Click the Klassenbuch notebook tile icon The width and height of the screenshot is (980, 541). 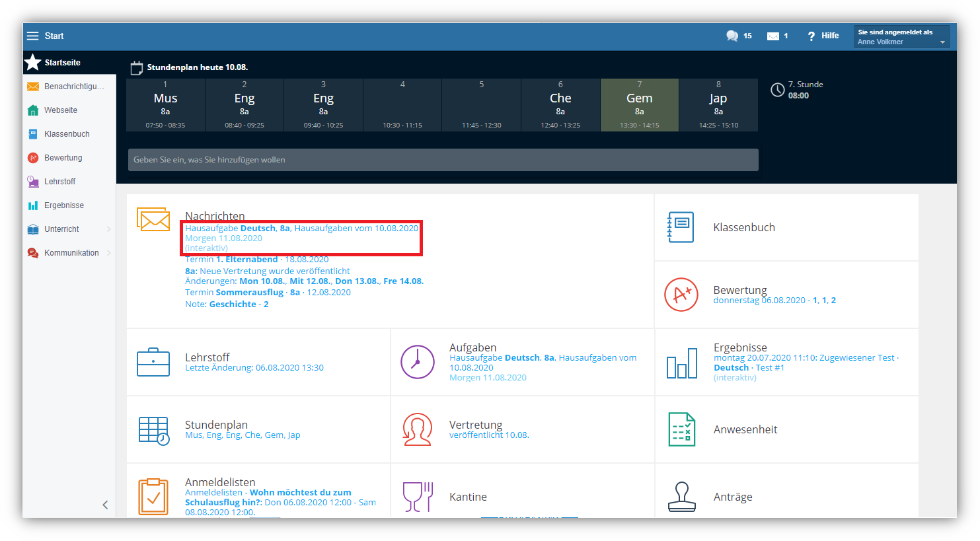(x=681, y=227)
